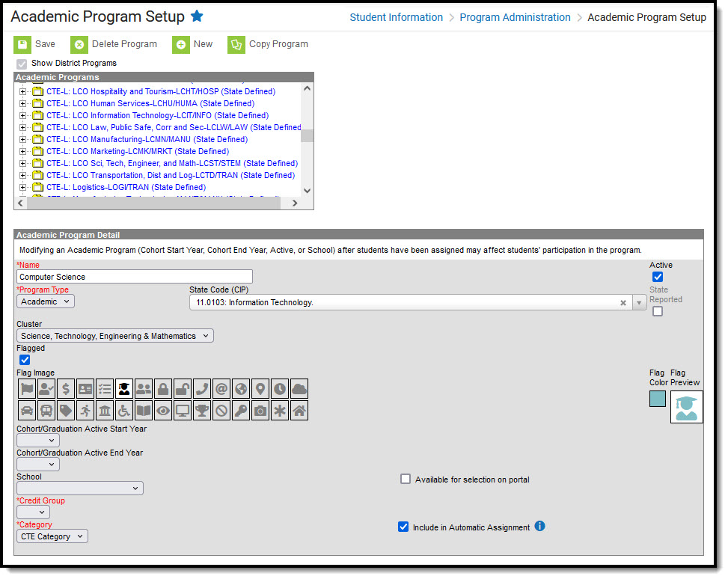Image resolution: width=728 pixels, height=579 pixels.
Task: Select the car flag image
Action: tap(27, 411)
